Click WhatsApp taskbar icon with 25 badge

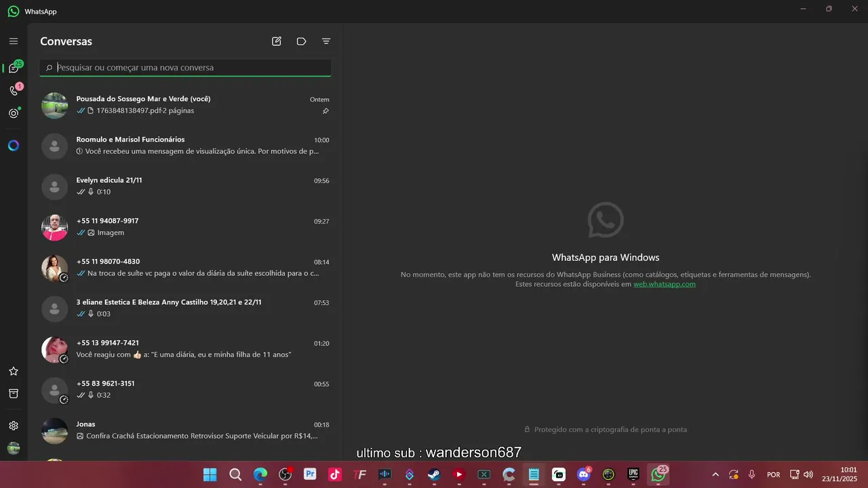click(x=658, y=474)
